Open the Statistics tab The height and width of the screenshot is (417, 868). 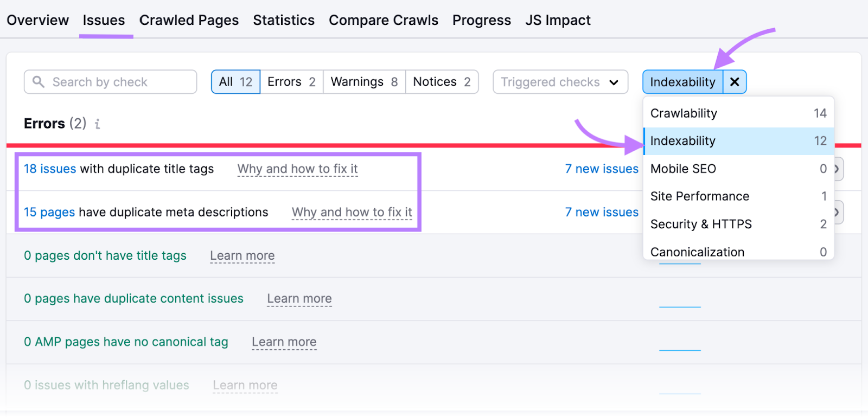[x=284, y=20]
